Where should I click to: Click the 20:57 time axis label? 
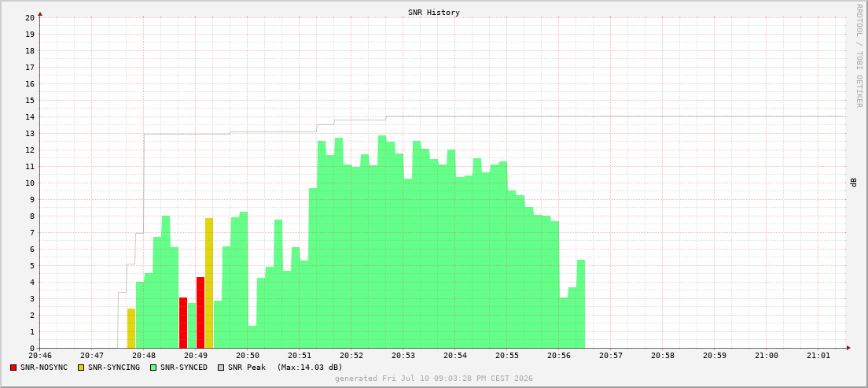coord(611,355)
